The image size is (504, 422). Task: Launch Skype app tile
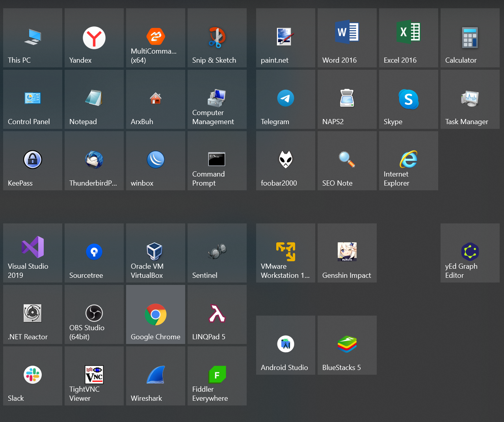(408, 99)
